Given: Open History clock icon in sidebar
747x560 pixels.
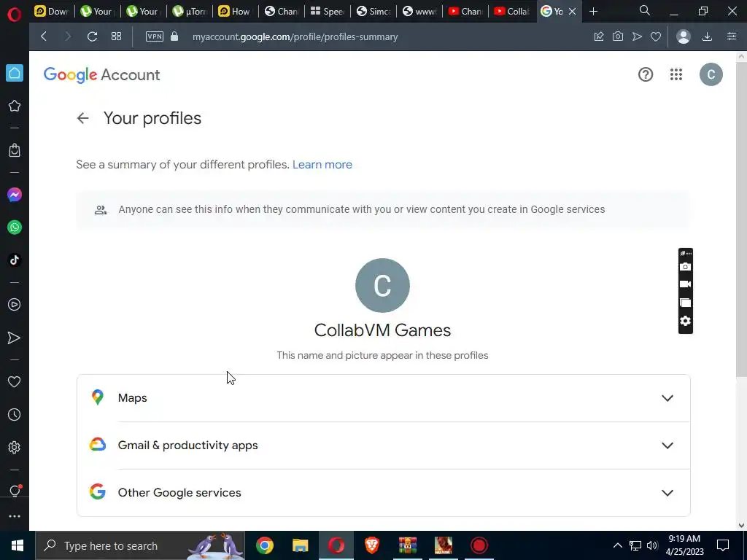Looking at the screenshot, I should [x=15, y=415].
